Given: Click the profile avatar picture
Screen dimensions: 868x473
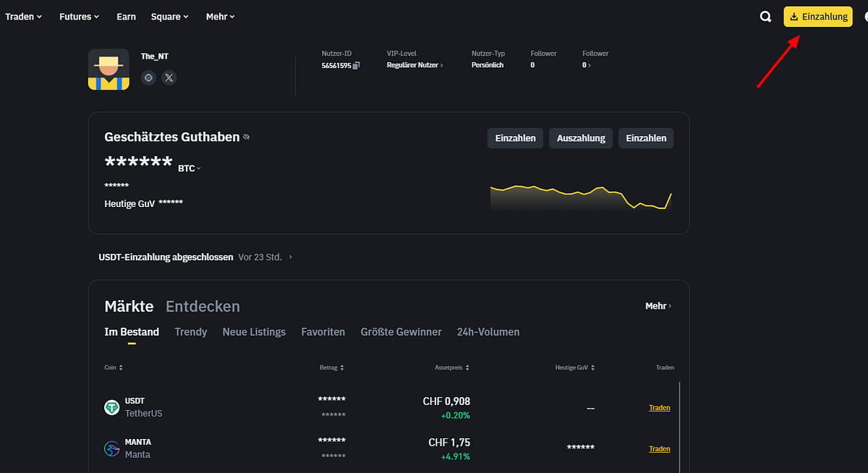Looking at the screenshot, I should (109, 69).
